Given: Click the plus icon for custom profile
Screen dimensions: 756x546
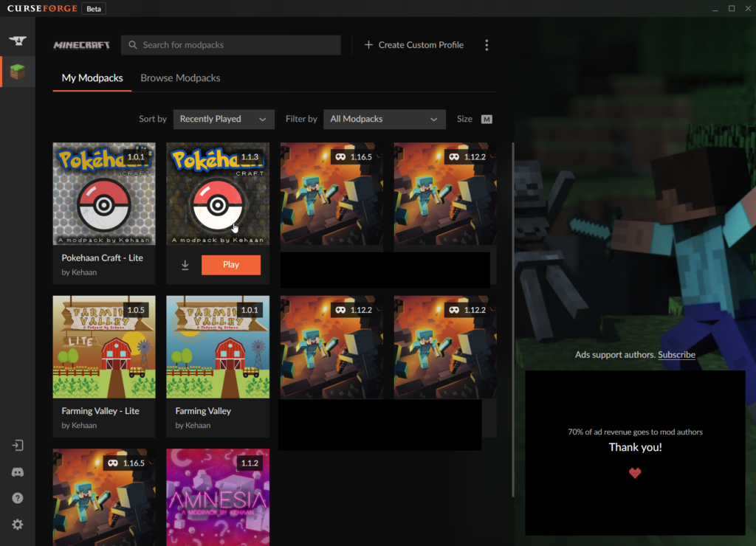Looking at the screenshot, I should [x=368, y=45].
